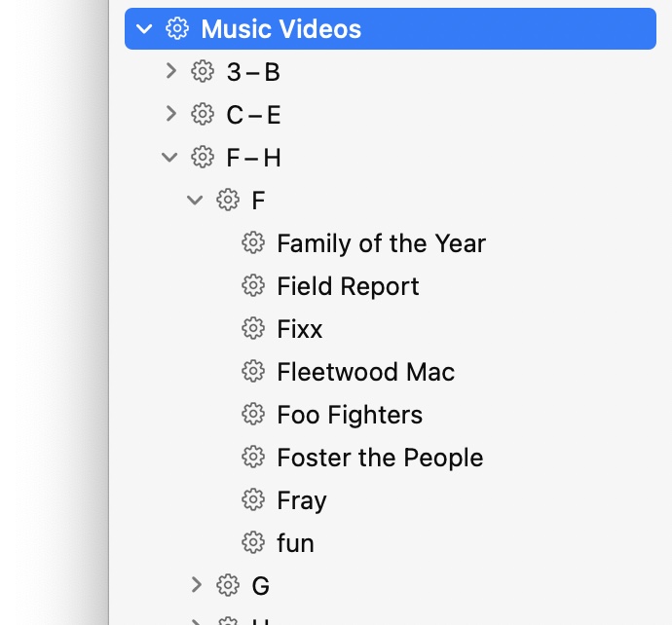Select the Foo Fighters entry
672x625 pixels.
(x=350, y=415)
